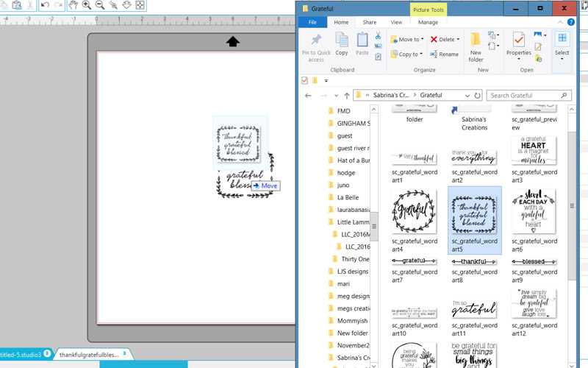The height and width of the screenshot is (368, 588).
Task: Click the New folder icon in Quick Access Toolbar
Action: [x=315, y=80]
